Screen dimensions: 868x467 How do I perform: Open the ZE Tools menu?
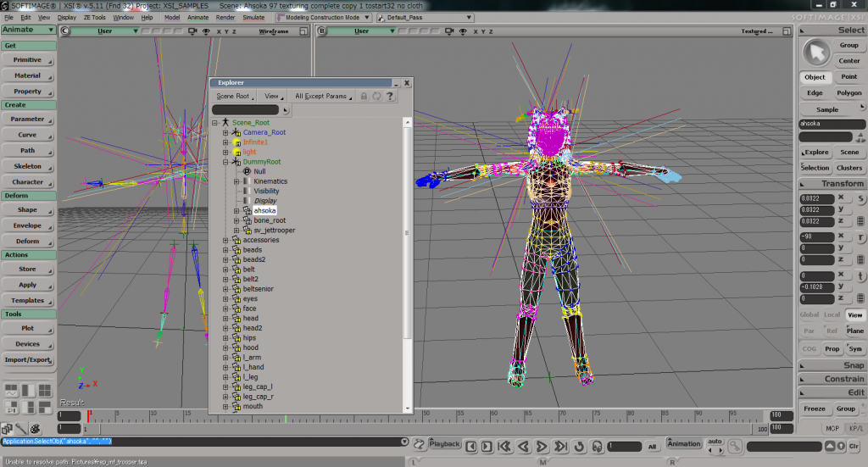pyautogui.click(x=95, y=18)
